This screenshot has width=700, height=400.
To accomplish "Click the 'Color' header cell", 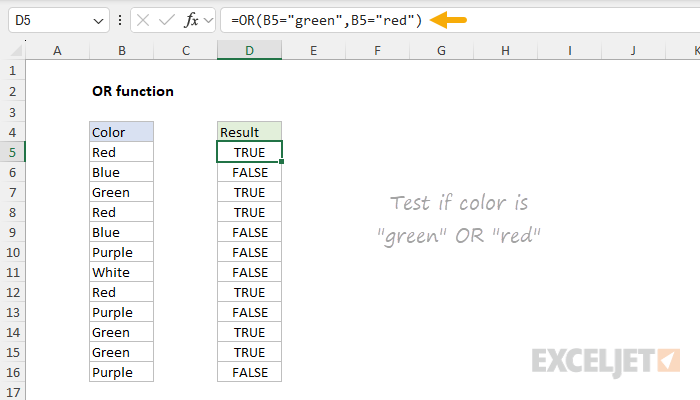I will 121,132.
